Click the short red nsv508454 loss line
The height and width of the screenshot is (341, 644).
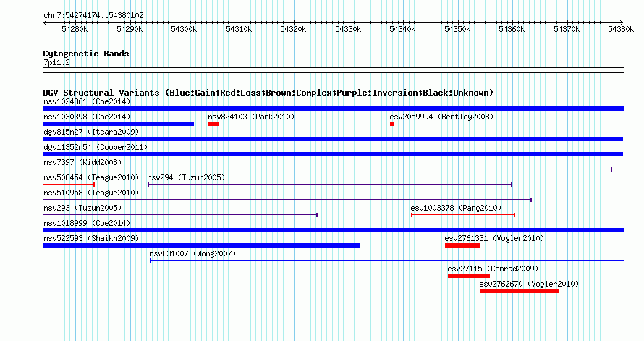tap(69, 185)
